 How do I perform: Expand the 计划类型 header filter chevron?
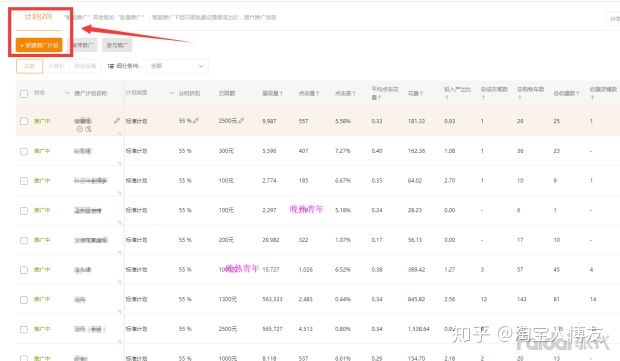click(172, 93)
